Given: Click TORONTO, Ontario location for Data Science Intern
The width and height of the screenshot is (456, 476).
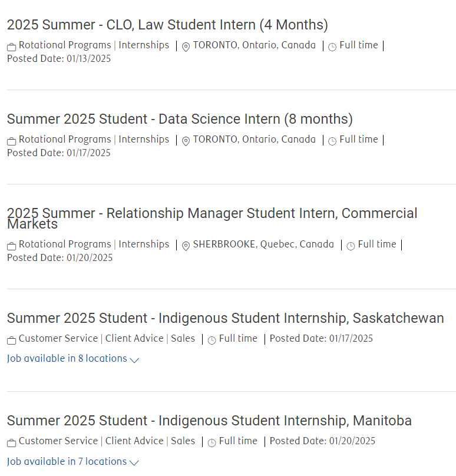Looking at the screenshot, I should [255, 140].
